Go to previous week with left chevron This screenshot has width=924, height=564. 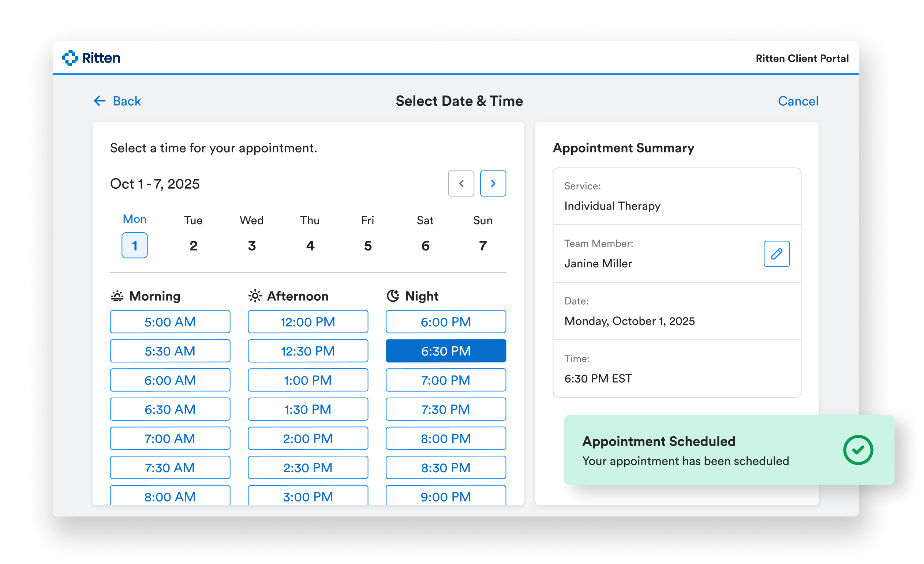tap(461, 184)
